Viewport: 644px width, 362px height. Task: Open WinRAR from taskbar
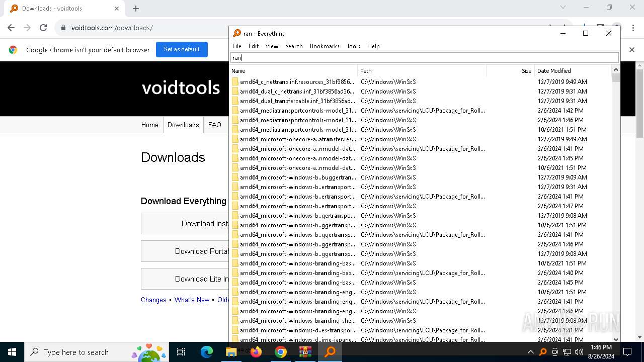coord(305,352)
